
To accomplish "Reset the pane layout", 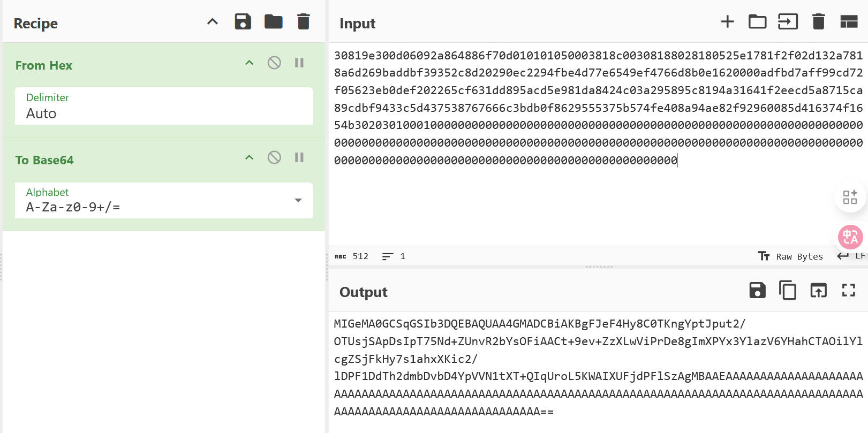I will pyautogui.click(x=849, y=22).
